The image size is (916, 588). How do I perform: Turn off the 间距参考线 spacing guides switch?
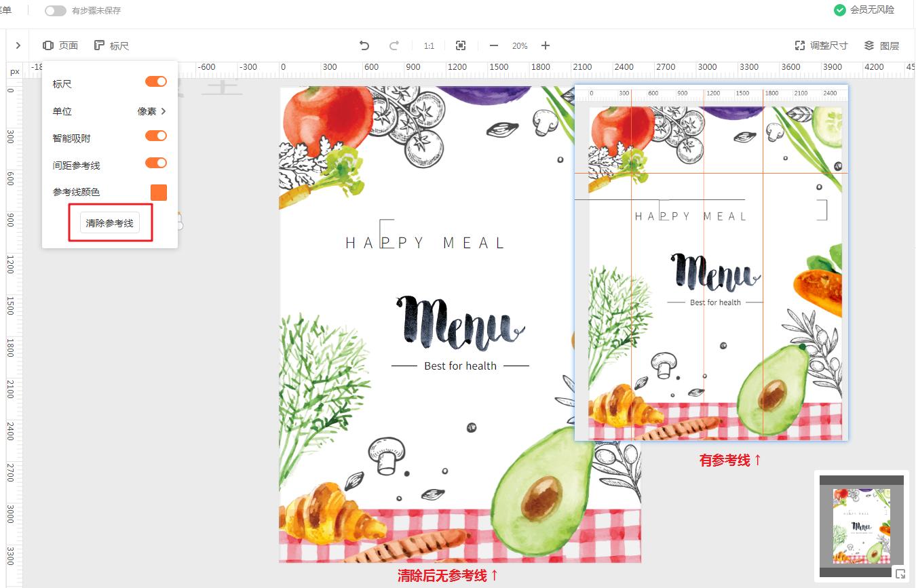[156, 163]
